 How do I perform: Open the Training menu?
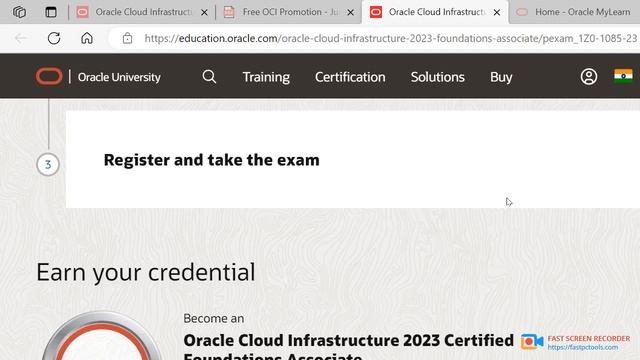266,77
